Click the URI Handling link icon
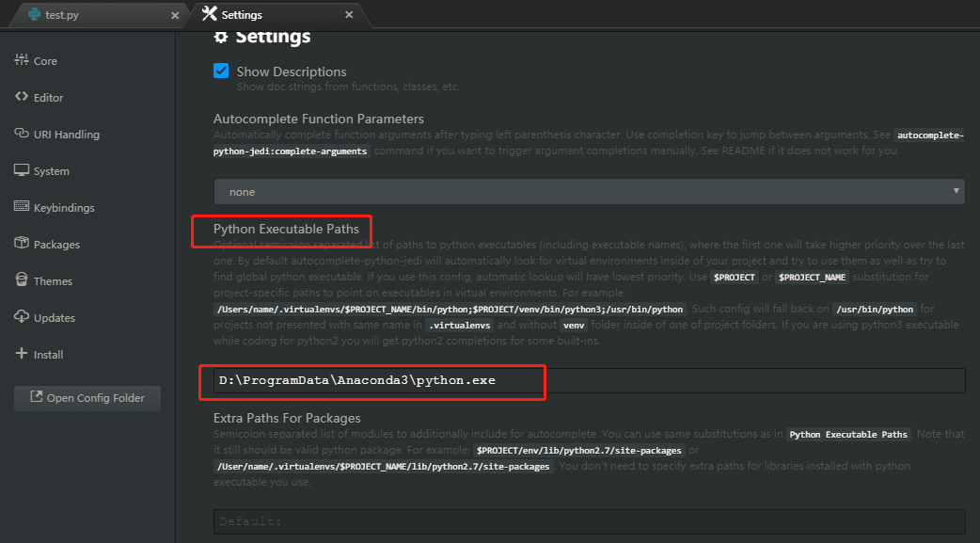This screenshot has width=980, height=543. pyautogui.click(x=22, y=134)
